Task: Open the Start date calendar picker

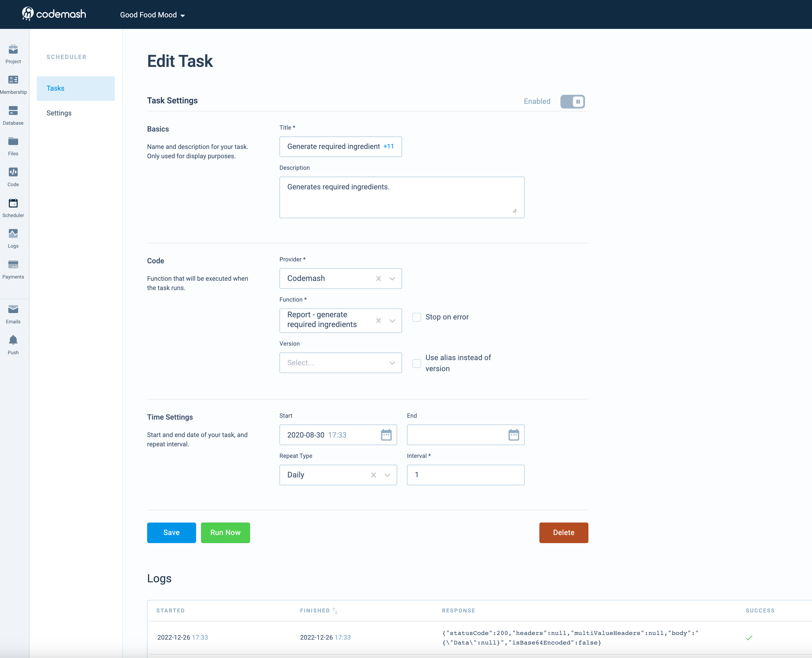Action: click(386, 435)
